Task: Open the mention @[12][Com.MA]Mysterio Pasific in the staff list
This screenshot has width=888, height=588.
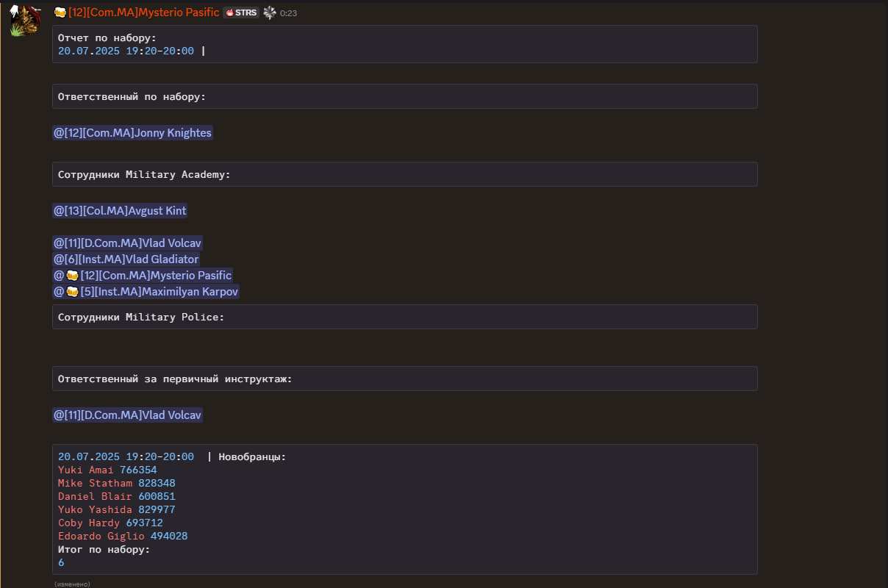Action: coord(143,276)
